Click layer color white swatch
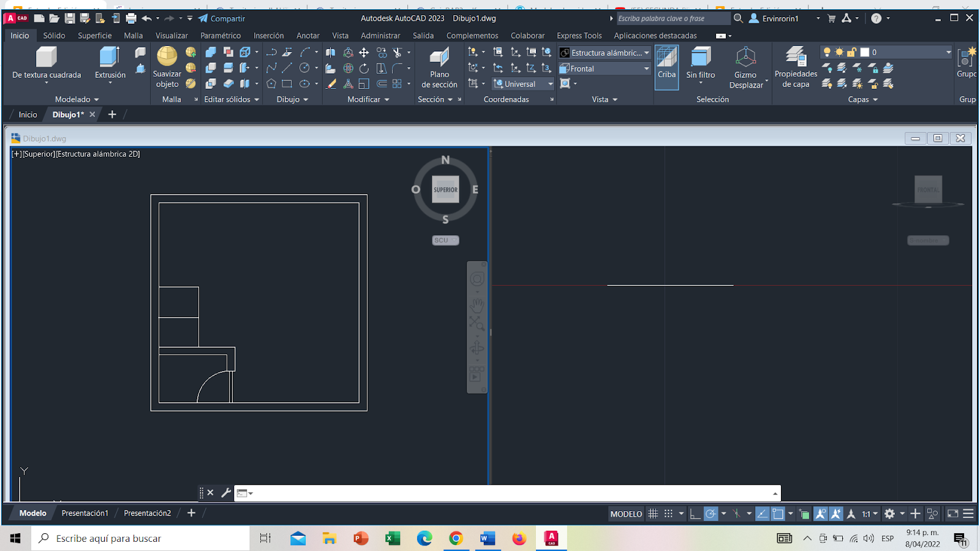The height and width of the screenshot is (551, 980). [865, 53]
